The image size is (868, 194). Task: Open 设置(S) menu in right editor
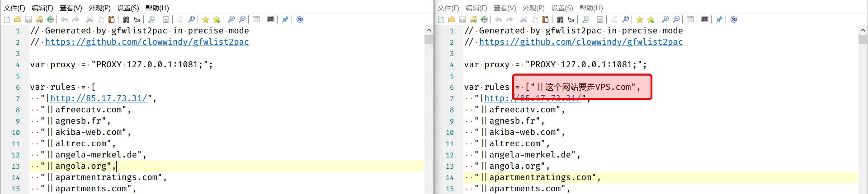click(562, 8)
